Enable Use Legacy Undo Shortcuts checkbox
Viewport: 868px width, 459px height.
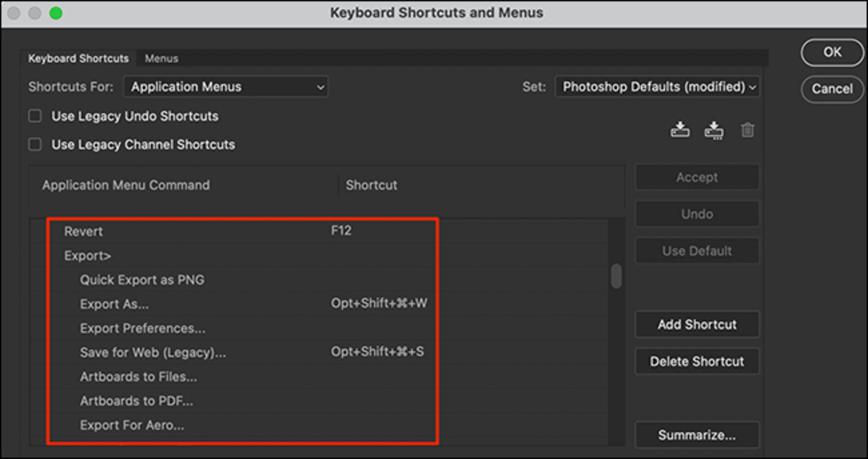(x=35, y=116)
